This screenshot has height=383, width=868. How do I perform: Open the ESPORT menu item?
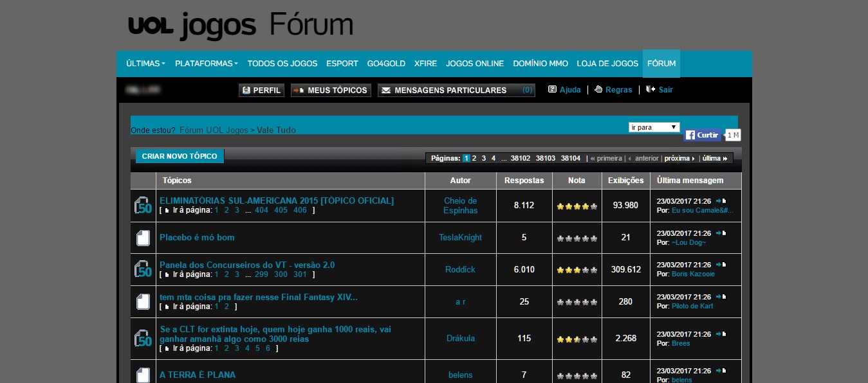342,64
